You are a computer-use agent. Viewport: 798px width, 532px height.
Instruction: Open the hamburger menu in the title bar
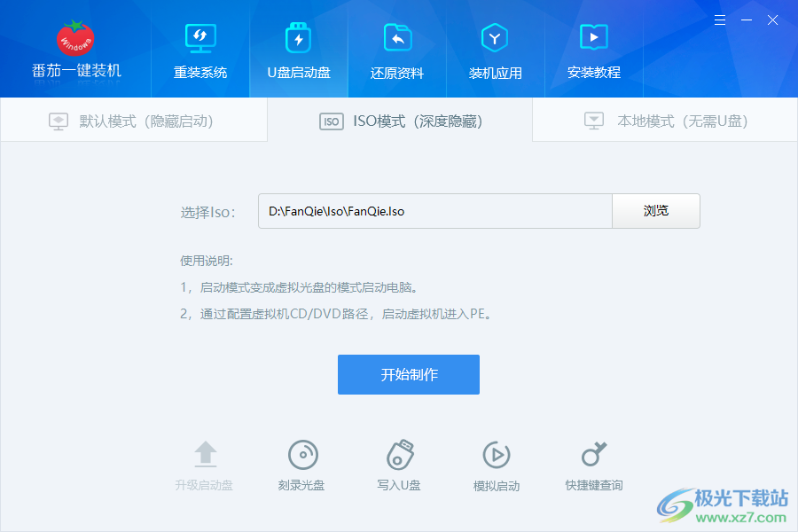pos(720,20)
